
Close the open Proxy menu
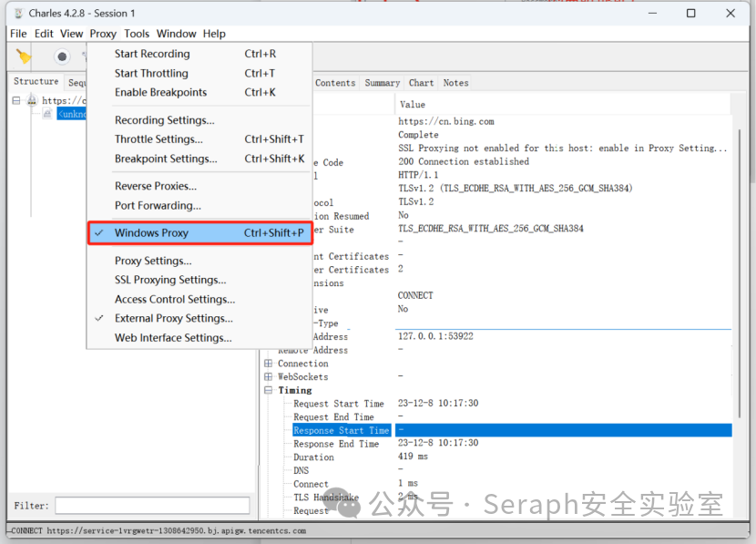103,34
